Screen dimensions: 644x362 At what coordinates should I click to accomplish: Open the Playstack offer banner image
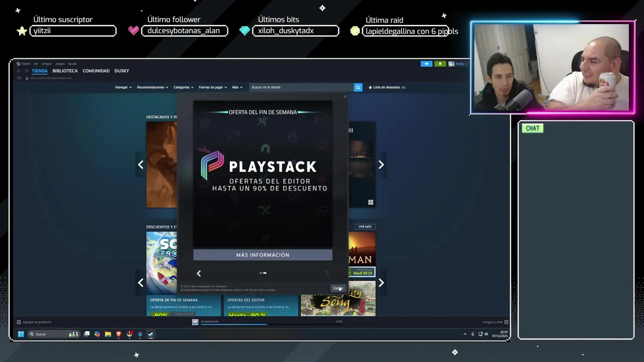(x=263, y=174)
